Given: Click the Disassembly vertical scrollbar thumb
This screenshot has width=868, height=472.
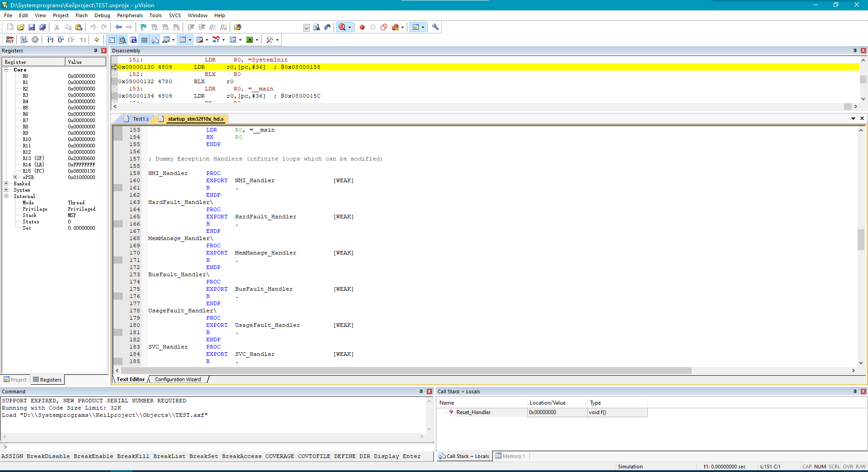Looking at the screenshot, I should coord(863,79).
